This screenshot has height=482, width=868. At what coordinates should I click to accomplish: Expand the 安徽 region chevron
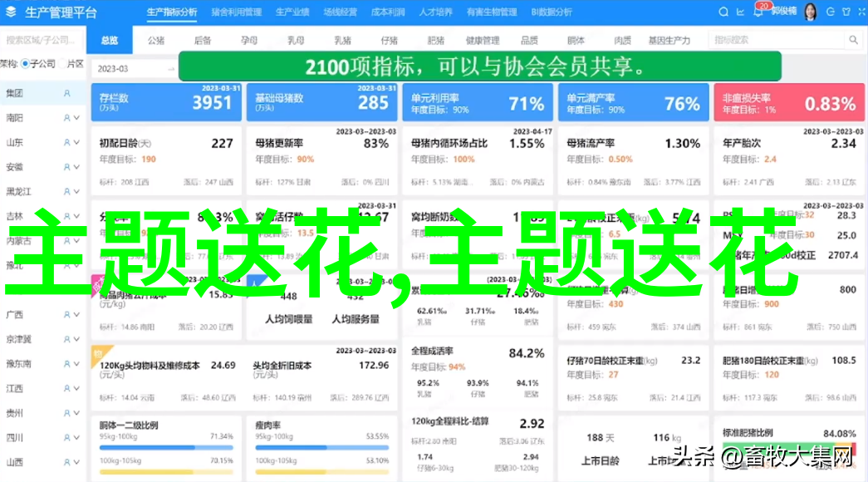pyautogui.click(x=77, y=167)
